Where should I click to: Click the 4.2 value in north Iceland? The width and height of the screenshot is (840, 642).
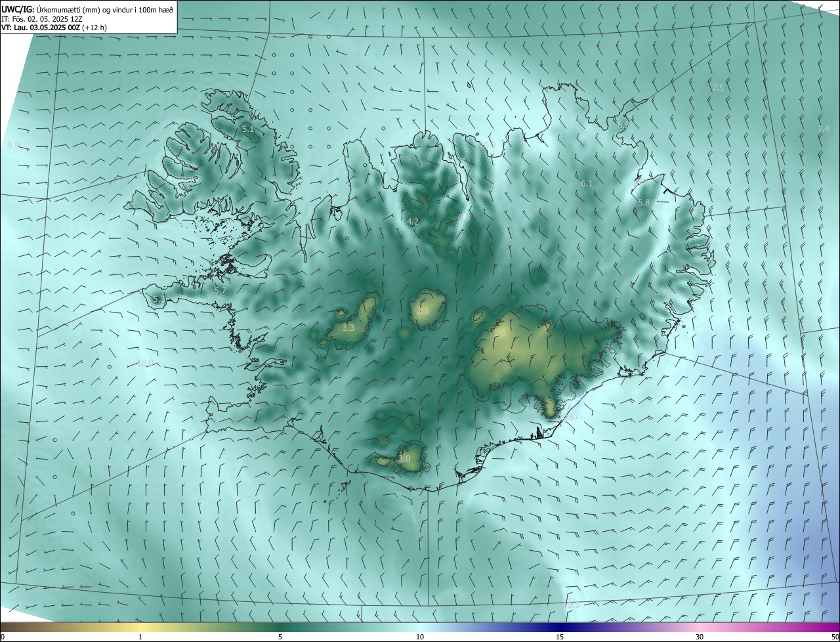coord(413,222)
